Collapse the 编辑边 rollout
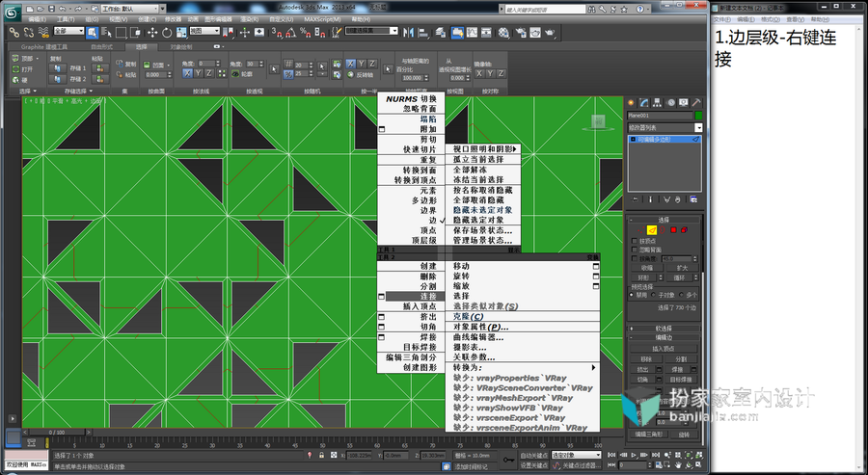This screenshot has width=868, height=475. (x=664, y=337)
